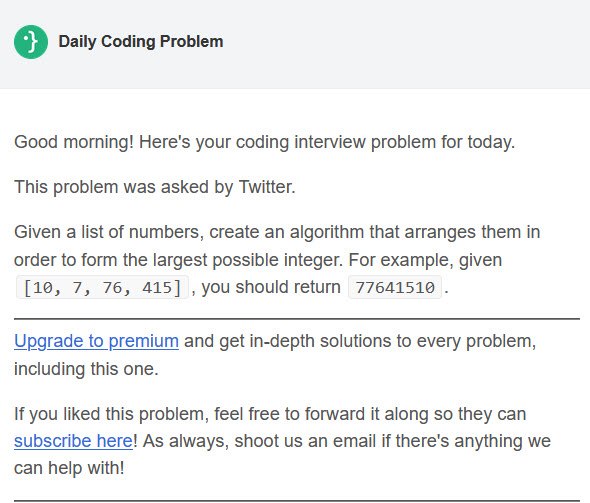Click the word Twitter in the text
This screenshot has height=503, width=590.
point(267,187)
